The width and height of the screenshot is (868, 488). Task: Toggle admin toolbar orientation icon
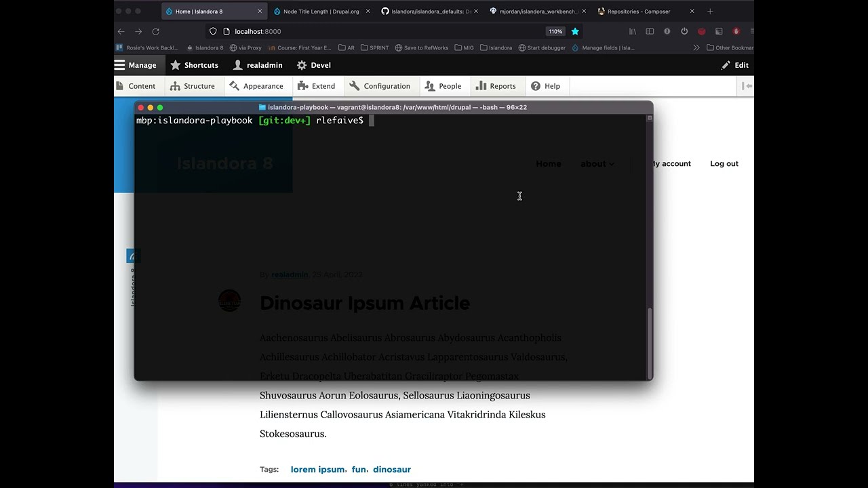tap(747, 86)
